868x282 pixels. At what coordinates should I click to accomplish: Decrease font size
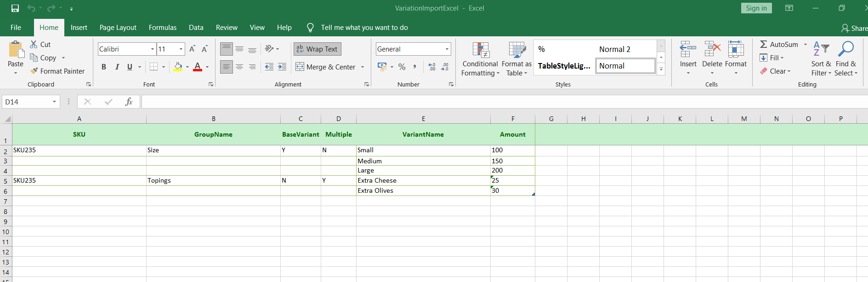coord(205,49)
